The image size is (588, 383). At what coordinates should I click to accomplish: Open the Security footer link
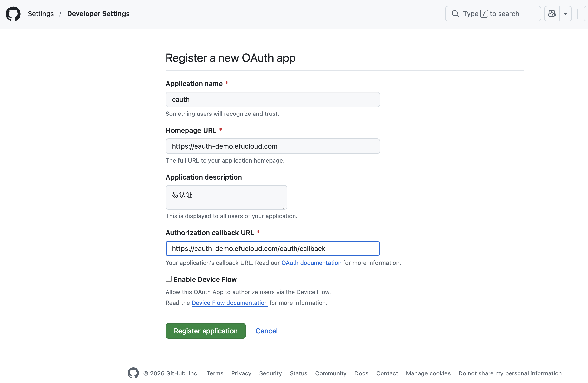270,373
